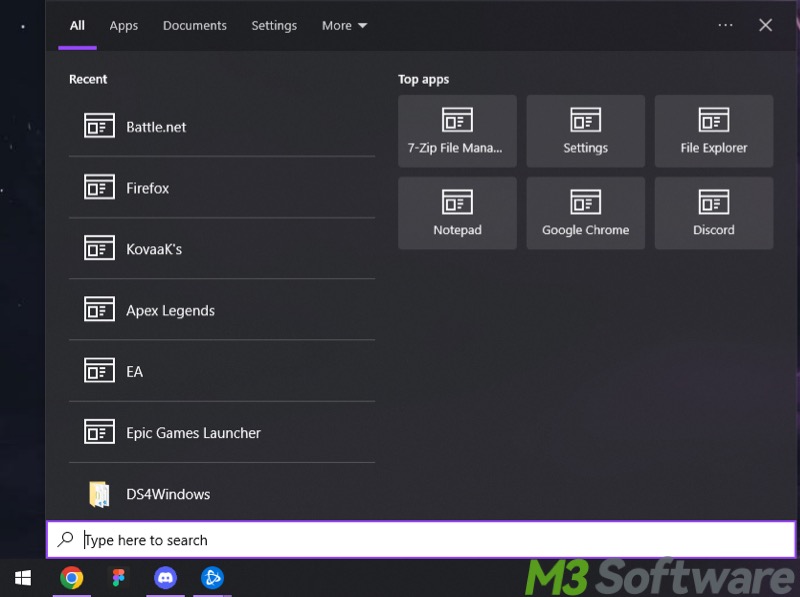Expand the More filter dropdown

click(344, 26)
